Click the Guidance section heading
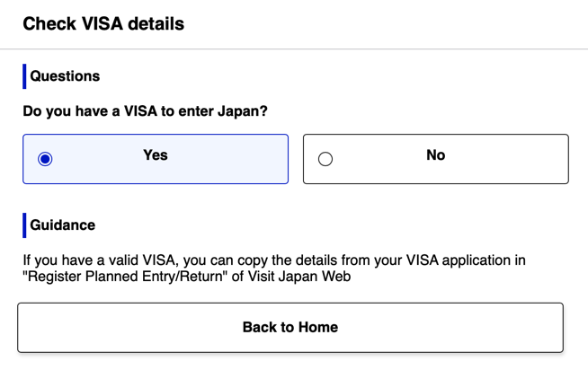 [x=63, y=225]
